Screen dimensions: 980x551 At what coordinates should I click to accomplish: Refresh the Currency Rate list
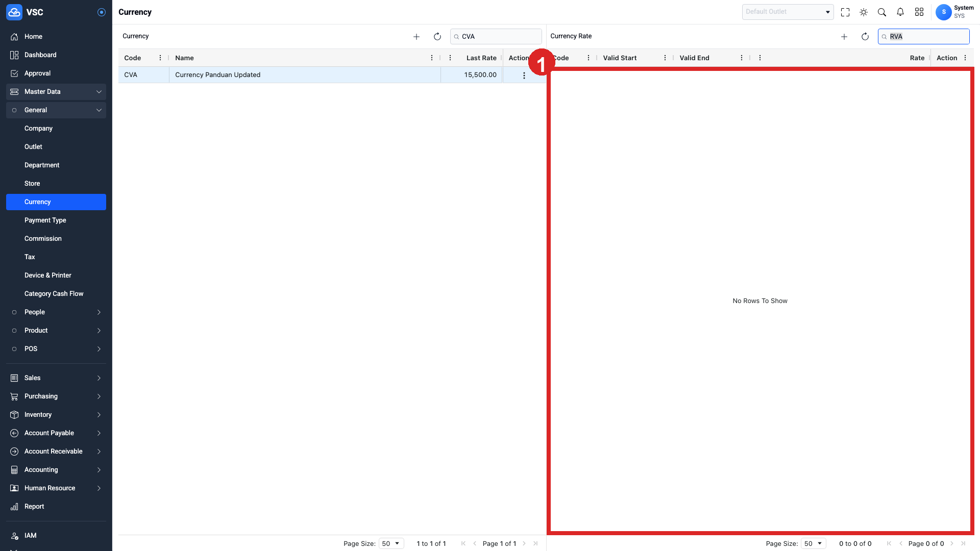[865, 37]
